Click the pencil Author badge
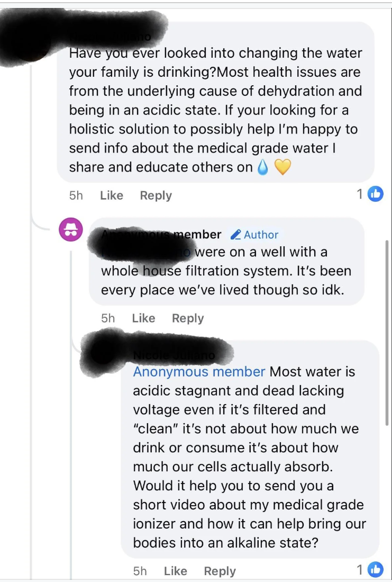 [255, 235]
